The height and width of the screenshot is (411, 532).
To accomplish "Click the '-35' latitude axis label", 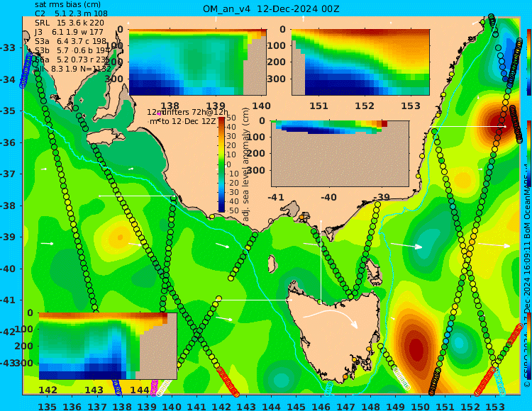I will click(x=8, y=111).
